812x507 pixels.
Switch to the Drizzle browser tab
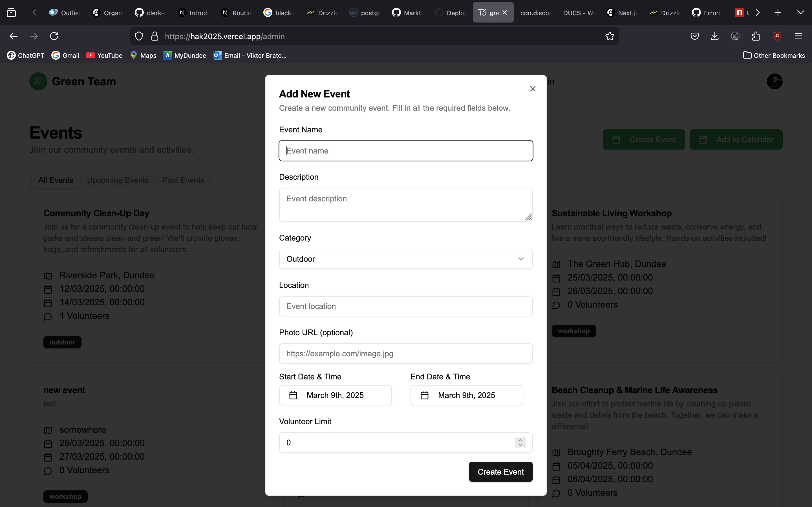tap(322, 13)
